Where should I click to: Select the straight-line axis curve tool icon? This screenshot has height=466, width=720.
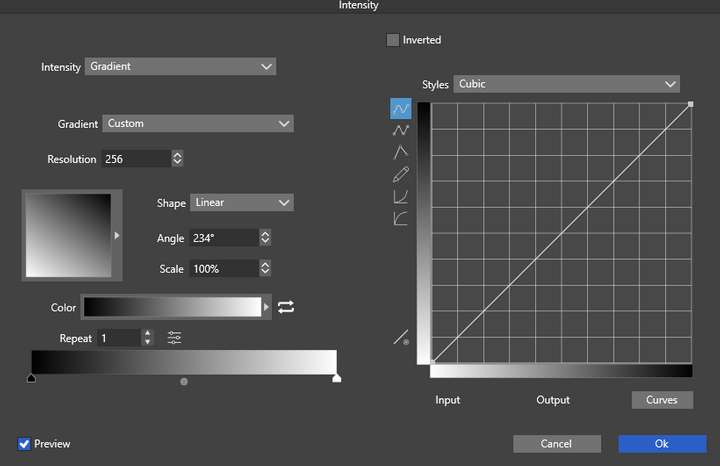coord(400,197)
